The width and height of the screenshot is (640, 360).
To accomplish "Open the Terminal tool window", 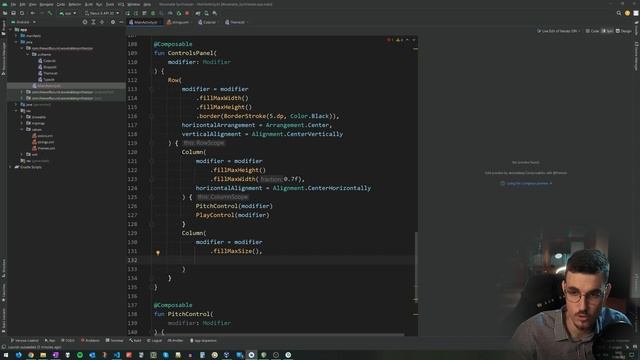I will tap(114, 340).
